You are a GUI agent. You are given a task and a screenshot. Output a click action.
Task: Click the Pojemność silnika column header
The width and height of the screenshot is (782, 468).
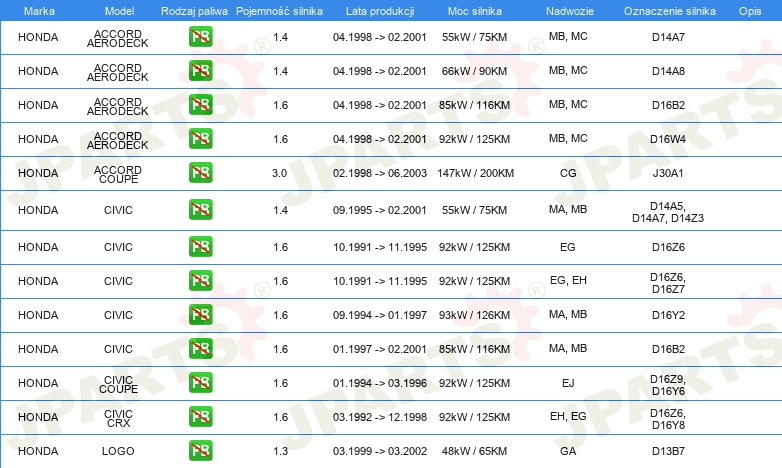[x=279, y=11]
